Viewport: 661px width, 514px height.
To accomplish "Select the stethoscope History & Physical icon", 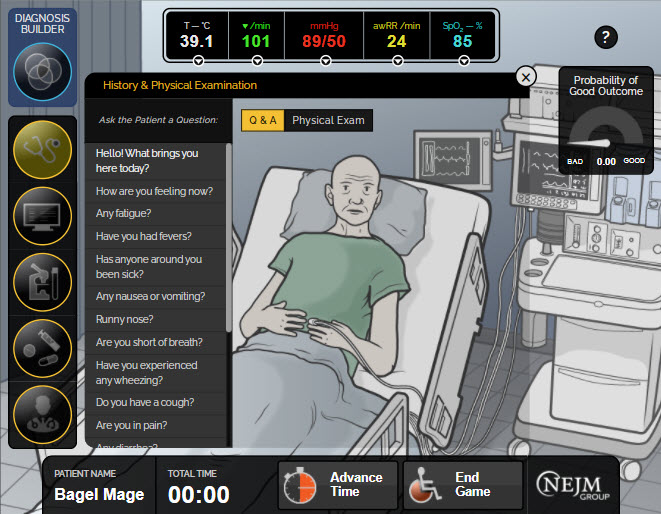I will (x=42, y=149).
